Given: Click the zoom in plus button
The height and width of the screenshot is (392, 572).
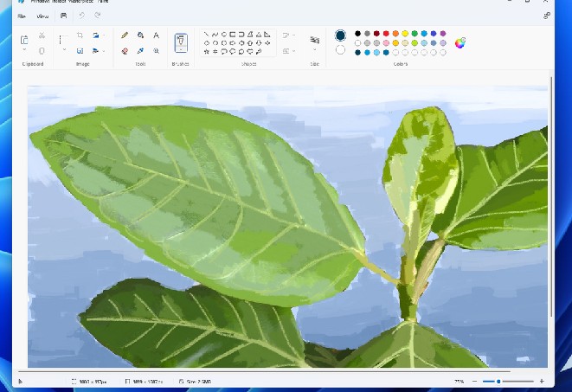Looking at the screenshot, I should click(542, 381).
